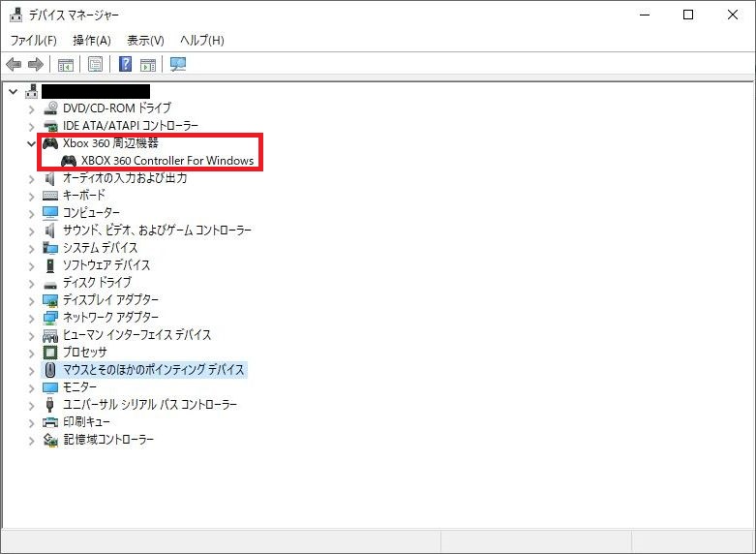Expand the モニター category

(x=32, y=388)
